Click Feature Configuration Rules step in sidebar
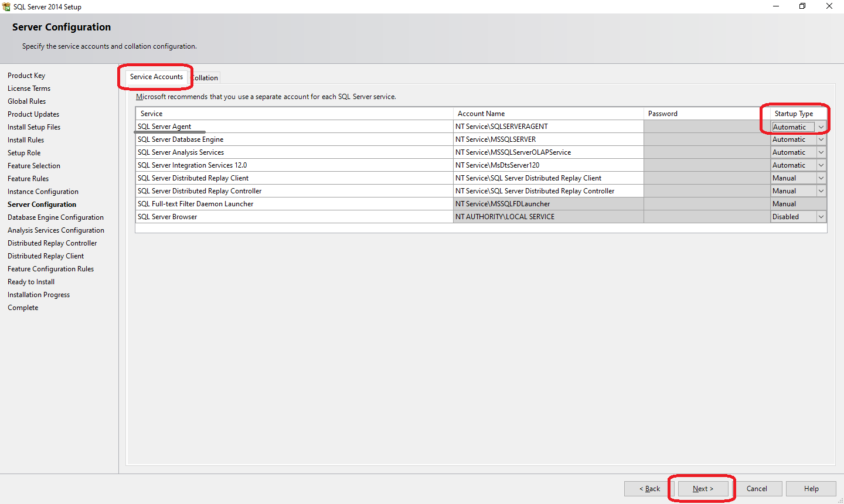Image resolution: width=844 pixels, height=504 pixels. pyautogui.click(x=51, y=269)
